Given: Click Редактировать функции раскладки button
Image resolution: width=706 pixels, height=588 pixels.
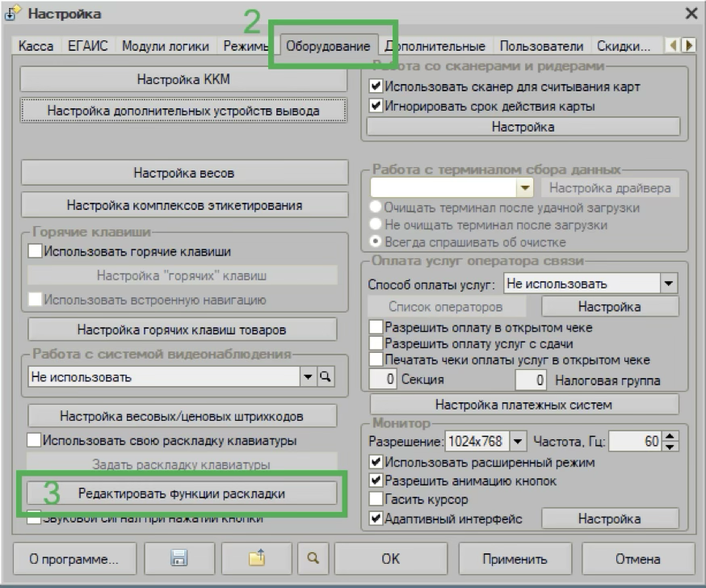Looking at the screenshot, I should pyautogui.click(x=182, y=493).
